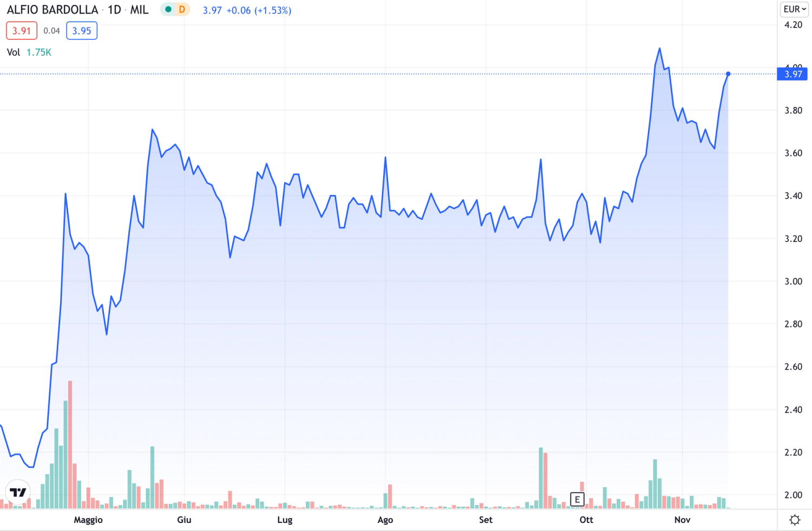Click the 1D interval label
This screenshot has width=812, height=531.
click(x=114, y=10)
